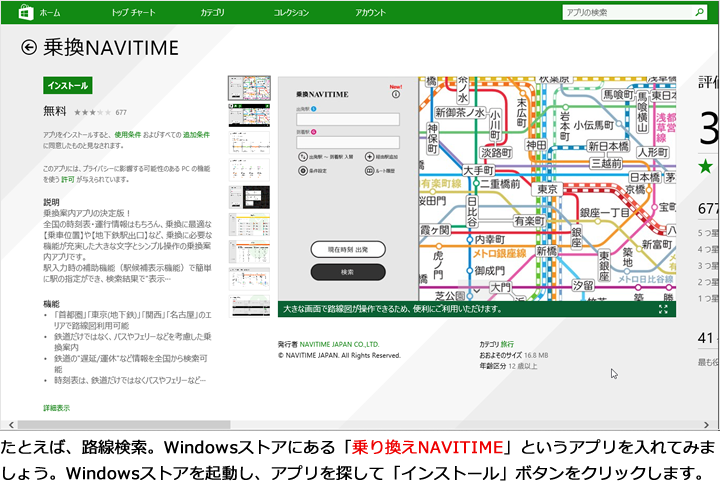Click the dark 検索 button in preview
720x481 pixels.
tap(348, 272)
